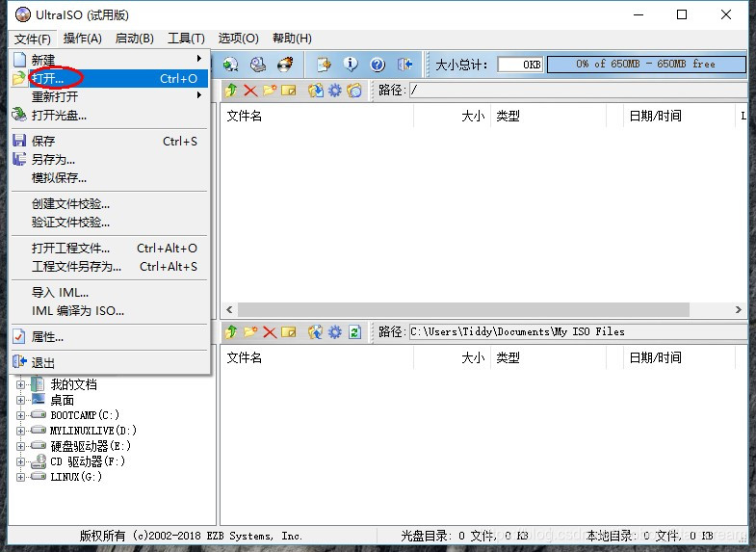Click the Burn CD Image flaming disc icon
This screenshot has height=552, width=756.
click(x=285, y=65)
